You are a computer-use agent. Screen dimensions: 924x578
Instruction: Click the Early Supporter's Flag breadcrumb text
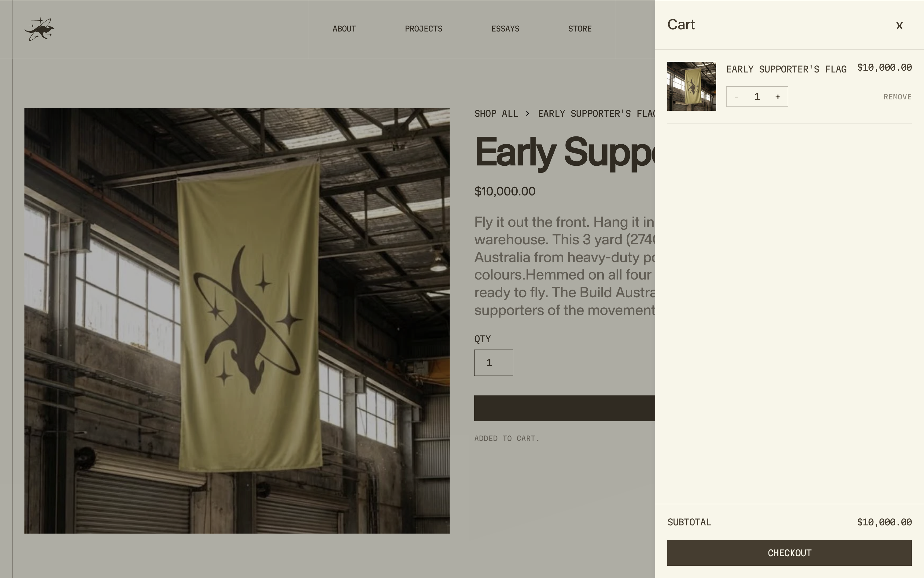[x=596, y=113]
